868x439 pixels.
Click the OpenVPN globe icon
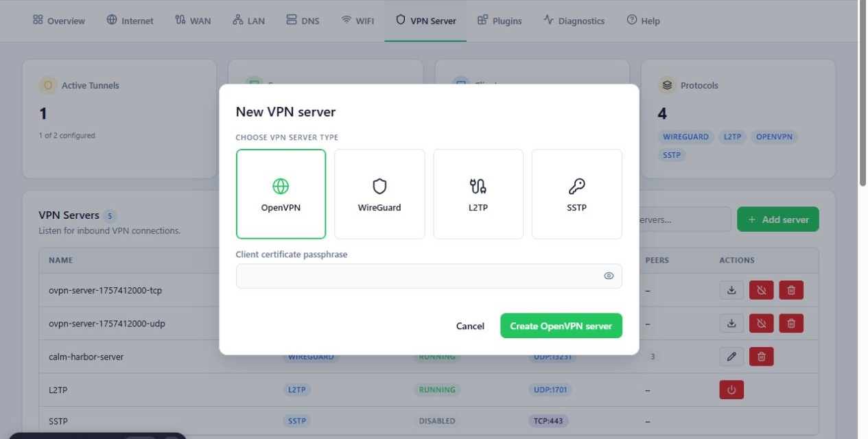(x=281, y=186)
